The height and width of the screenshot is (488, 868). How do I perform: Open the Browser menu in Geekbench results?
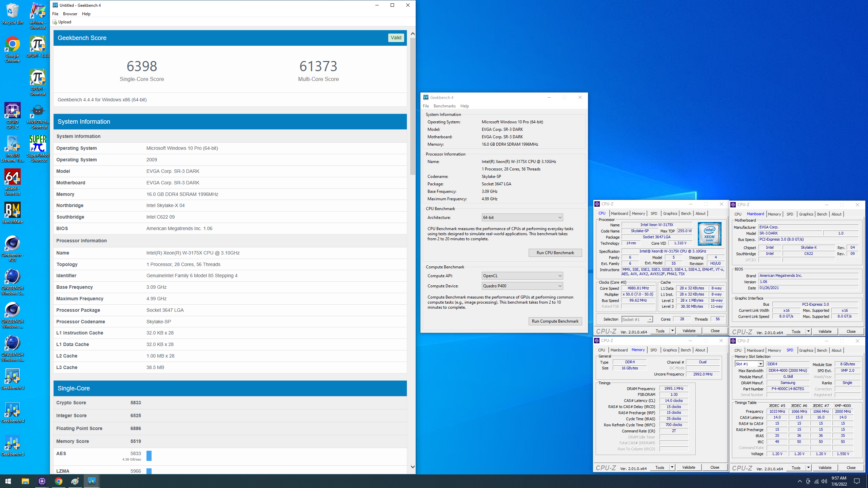point(70,14)
